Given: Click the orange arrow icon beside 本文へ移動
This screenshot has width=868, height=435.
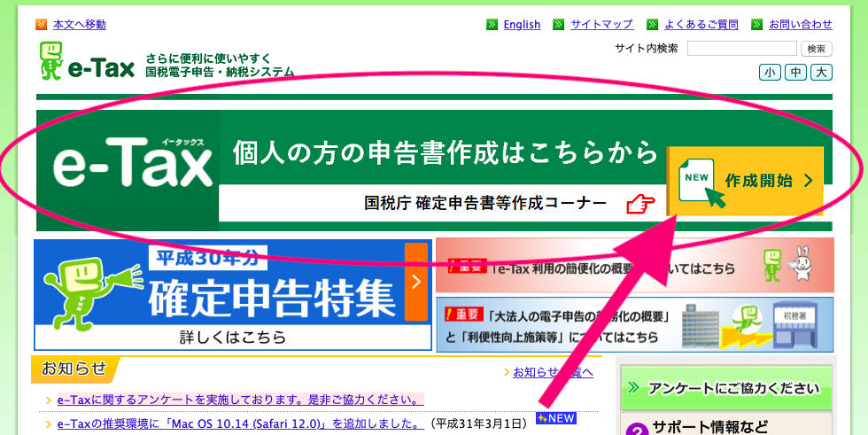Looking at the screenshot, I should coord(42,24).
